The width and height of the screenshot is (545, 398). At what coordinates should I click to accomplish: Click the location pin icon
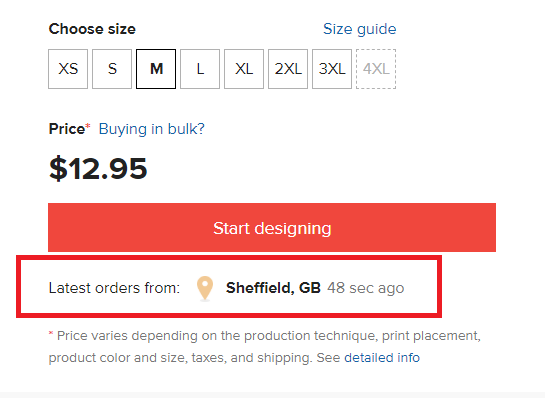(x=205, y=288)
